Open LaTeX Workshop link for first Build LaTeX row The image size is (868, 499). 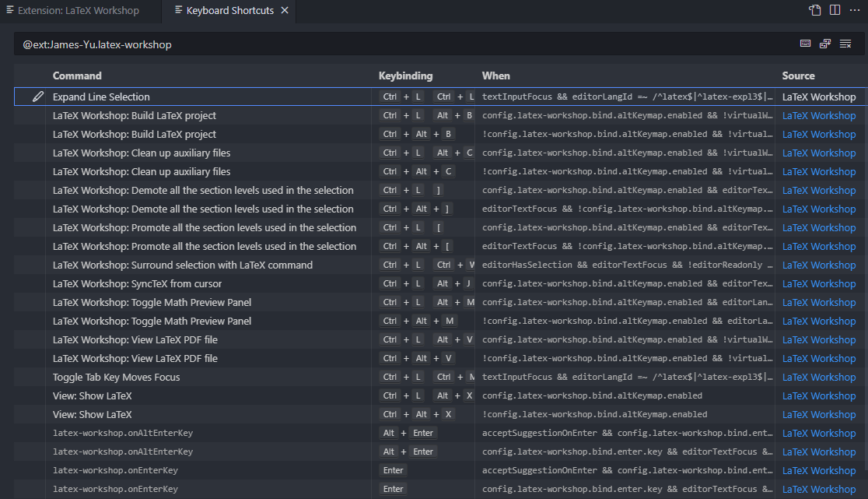tap(819, 115)
